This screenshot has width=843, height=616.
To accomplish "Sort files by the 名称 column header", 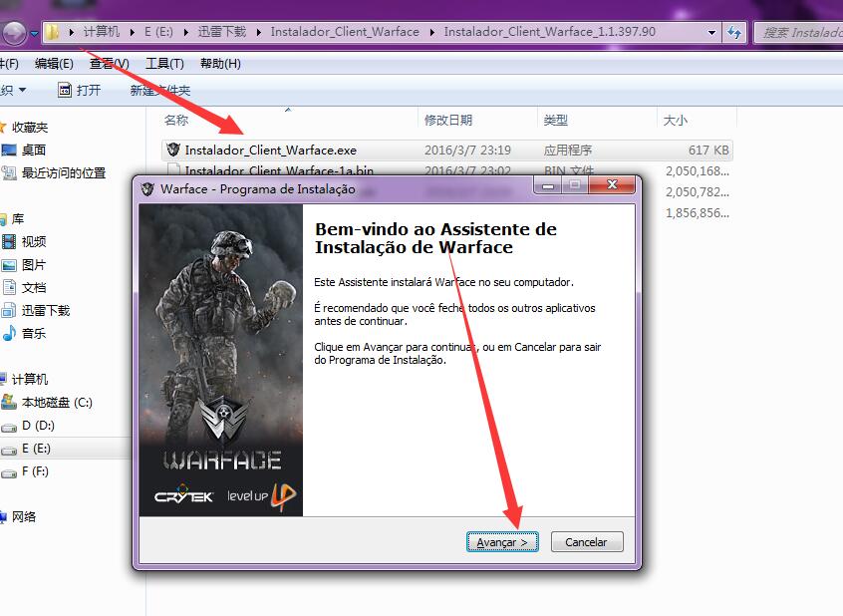I will point(175,120).
